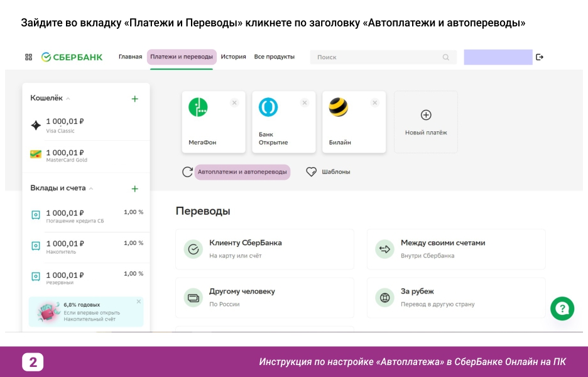Click the Другому человеку card icon
Image resolution: width=588 pixels, height=377 pixels.
click(193, 298)
